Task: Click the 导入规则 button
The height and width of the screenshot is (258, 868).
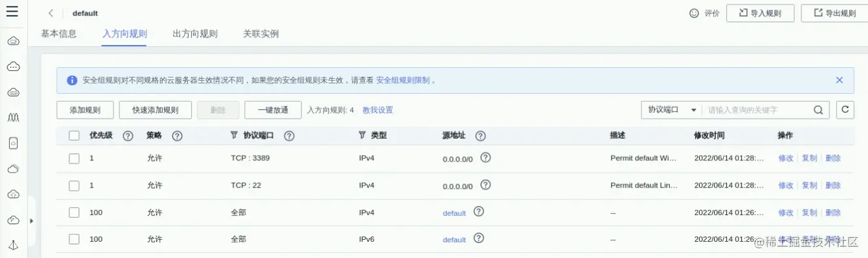Action: (760, 13)
